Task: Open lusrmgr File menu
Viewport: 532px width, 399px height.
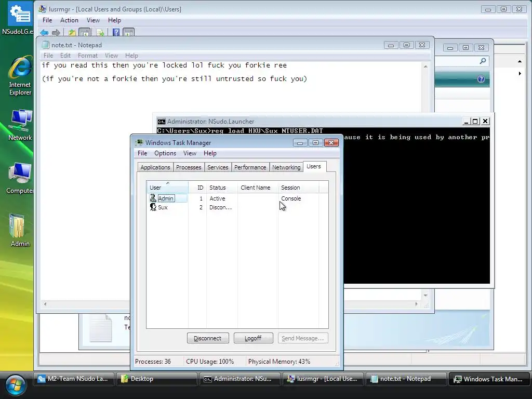Action: pos(47,20)
